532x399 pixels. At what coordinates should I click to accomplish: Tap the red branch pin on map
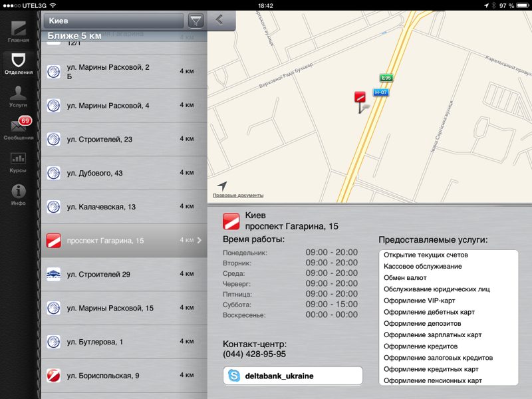(360, 98)
